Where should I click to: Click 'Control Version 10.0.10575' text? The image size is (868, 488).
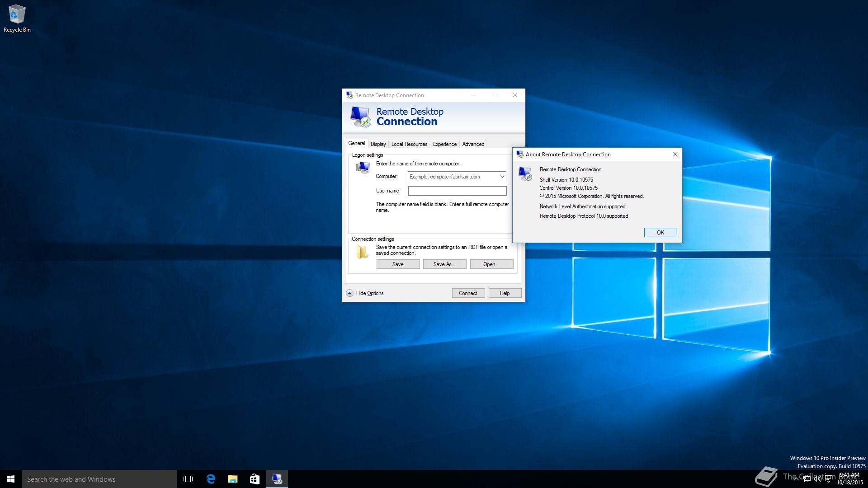tap(568, 188)
